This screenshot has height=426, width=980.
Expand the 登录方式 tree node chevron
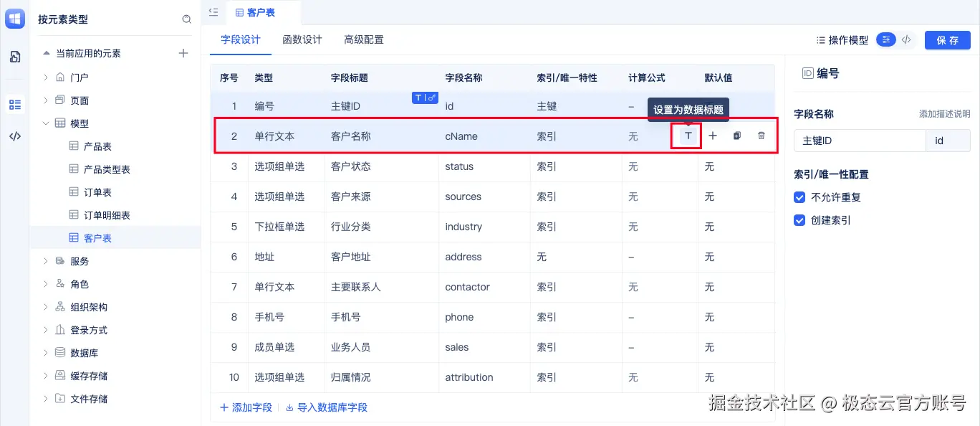(47, 330)
